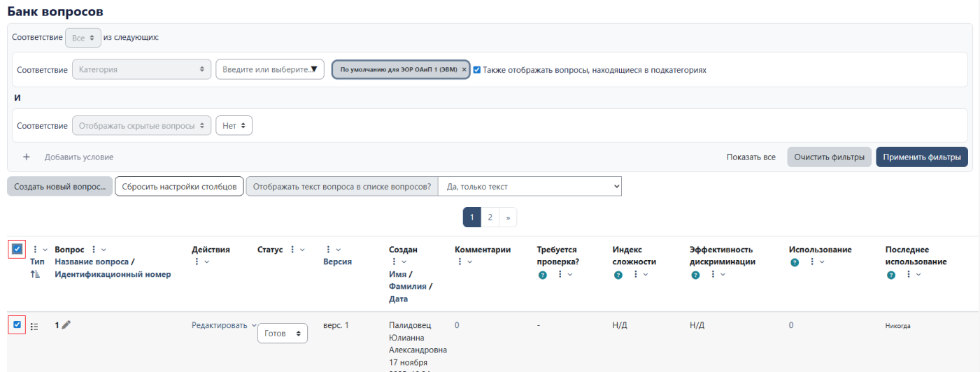Go to page 1 in pagination
Image resolution: width=980 pixels, height=372 pixels.
pos(471,217)
